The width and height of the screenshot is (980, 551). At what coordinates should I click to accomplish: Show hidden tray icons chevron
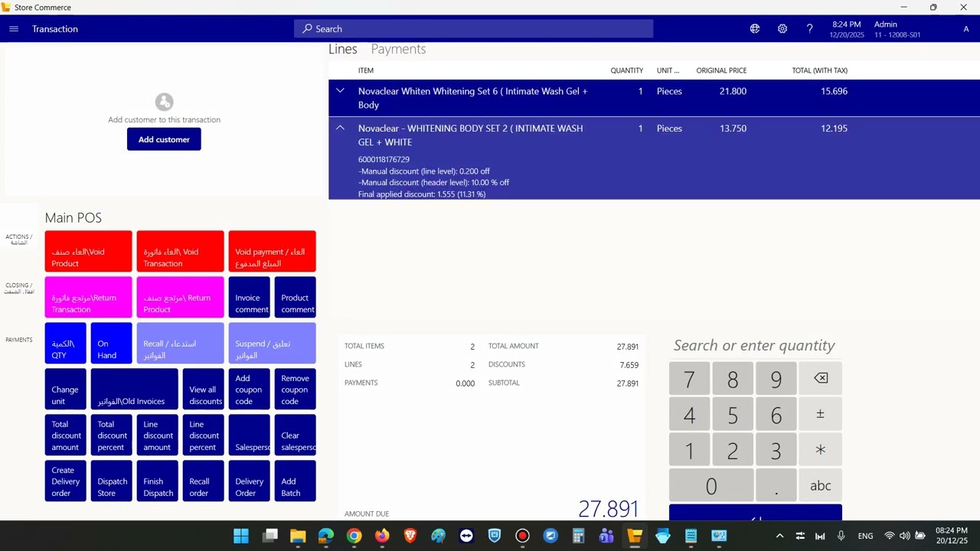tap(779, 536)
